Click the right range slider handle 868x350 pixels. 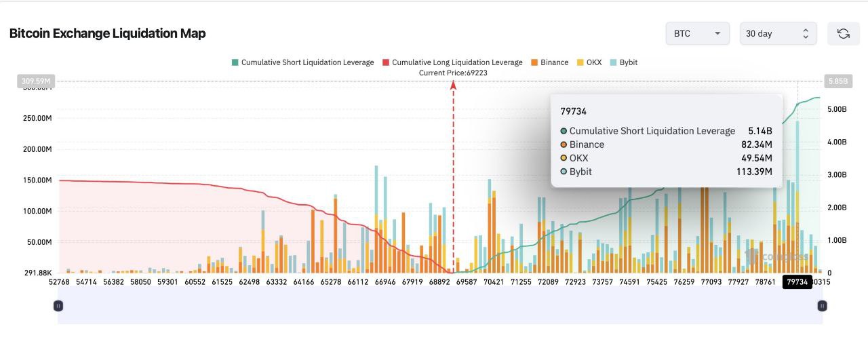[822, 306]
